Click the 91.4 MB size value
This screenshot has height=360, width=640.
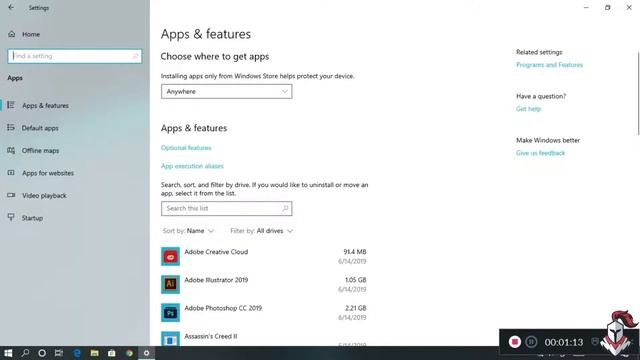tap(355, 252)
